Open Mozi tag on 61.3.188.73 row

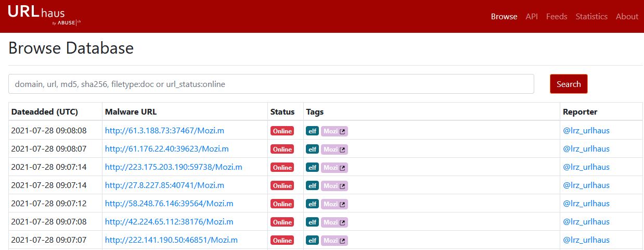334,131
